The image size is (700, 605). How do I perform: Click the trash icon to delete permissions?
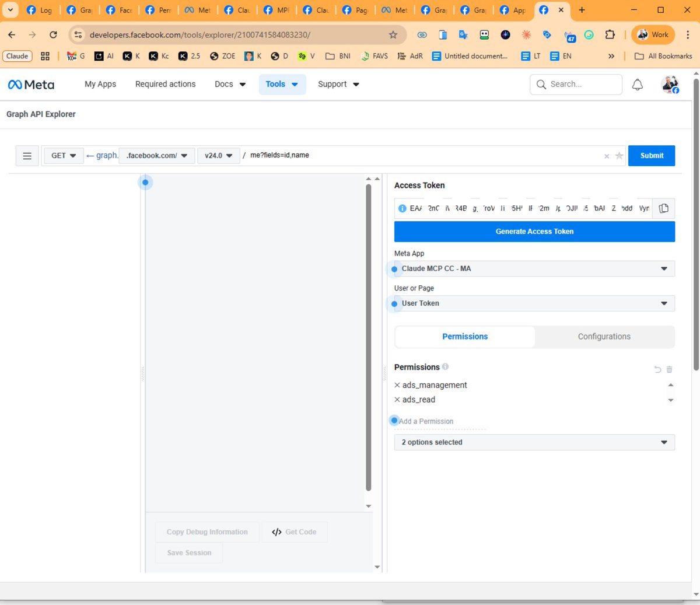pyautogui.click(x=669, y=369)
